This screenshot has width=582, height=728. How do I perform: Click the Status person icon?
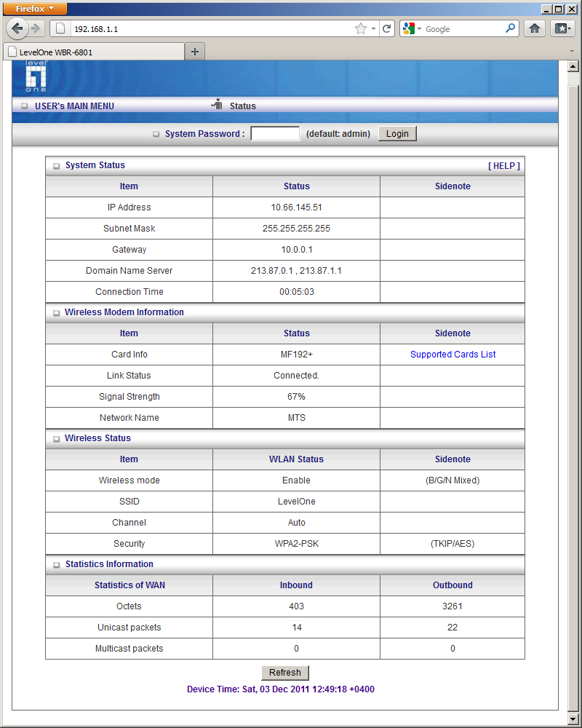(x=218, y=104)
